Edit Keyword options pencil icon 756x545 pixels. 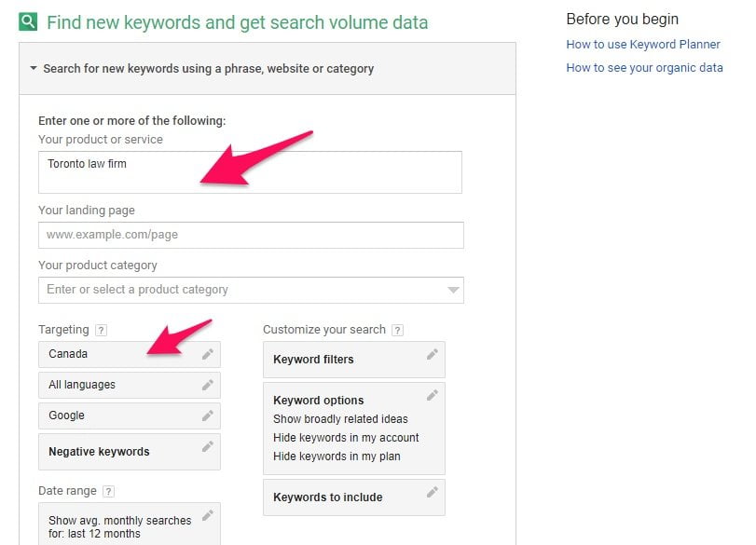pos(432,395)
